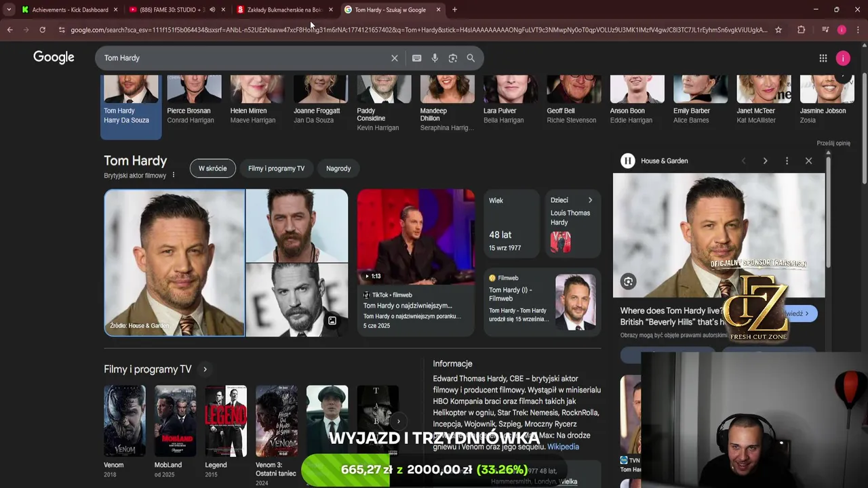Open the Wikipedia link in Informacje

tap(563, 447)
